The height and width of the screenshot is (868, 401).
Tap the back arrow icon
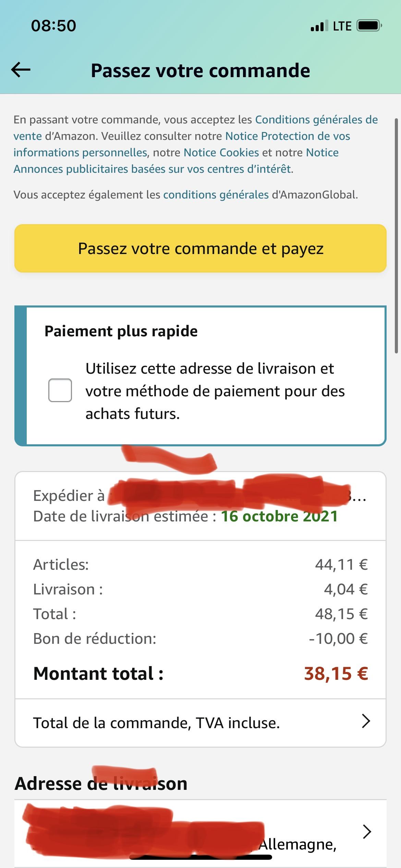(21, 70)
